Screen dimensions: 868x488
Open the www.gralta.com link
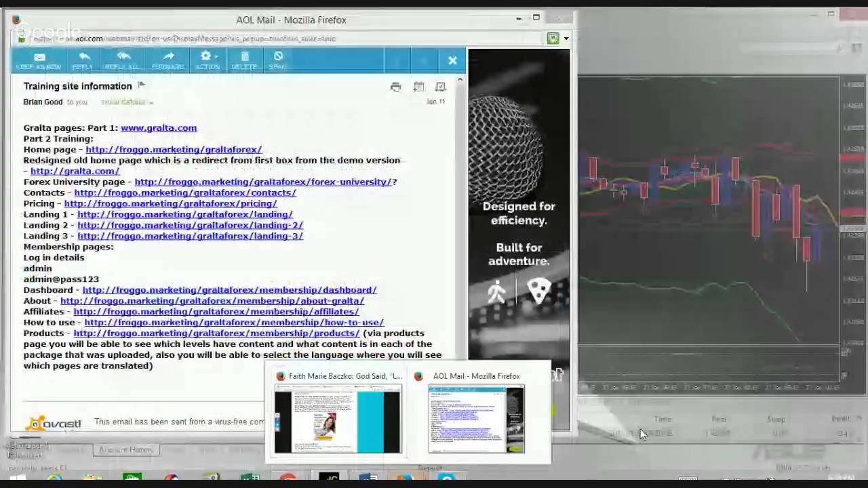click(159, 127)
